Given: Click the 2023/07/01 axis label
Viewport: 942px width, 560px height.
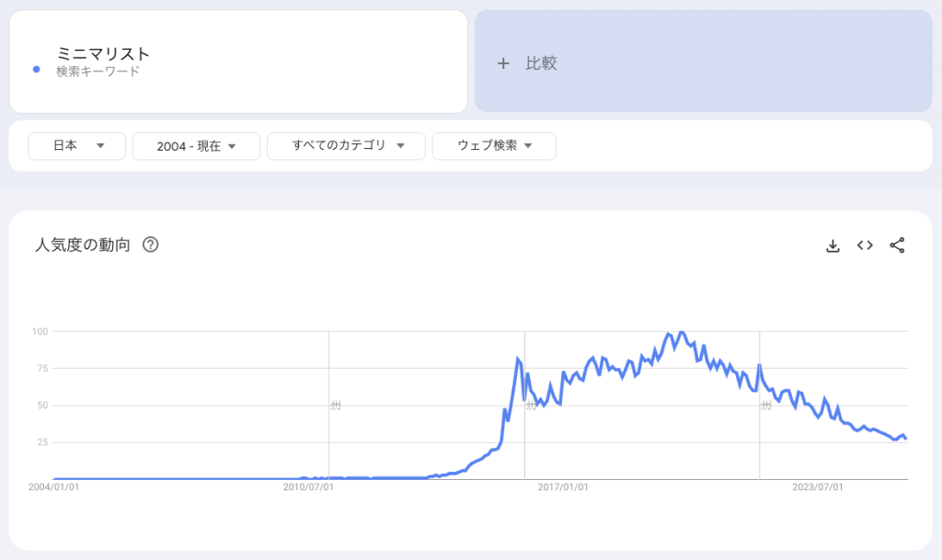Looking at the screenshot, I should [x=818, y=487].
